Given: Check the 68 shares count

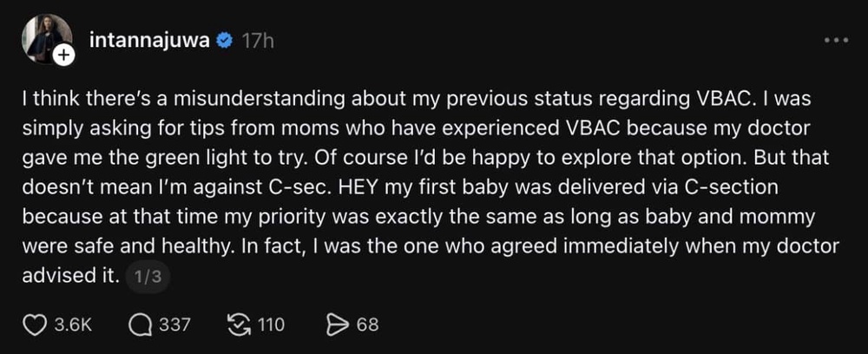Looking at the screenshot, I should (x=367, y=325).
